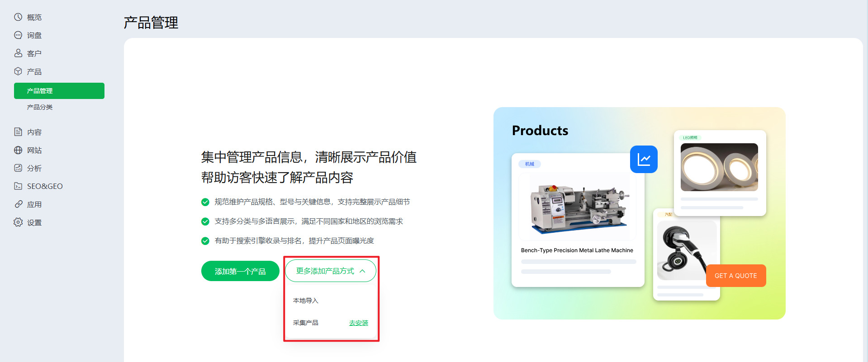Click the orange GET A QUOTE button
The height and width of the screenshot is (362, 868).
pos(736,276)
